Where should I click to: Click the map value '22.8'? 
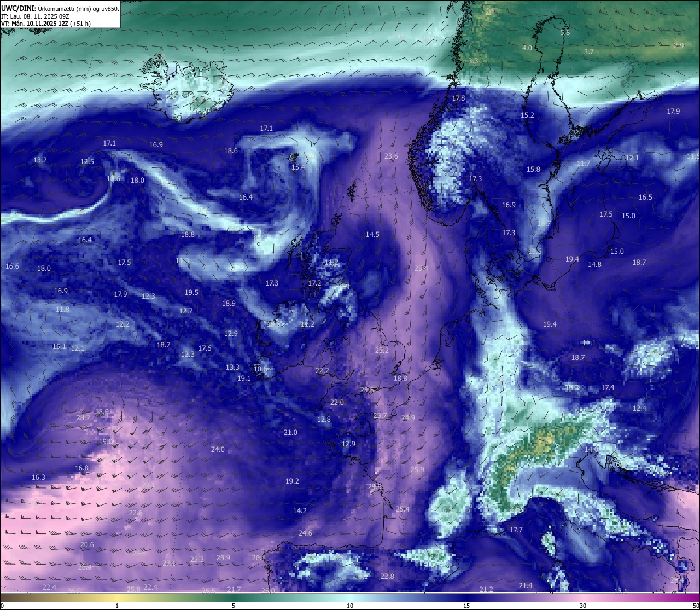click(387, 576)
